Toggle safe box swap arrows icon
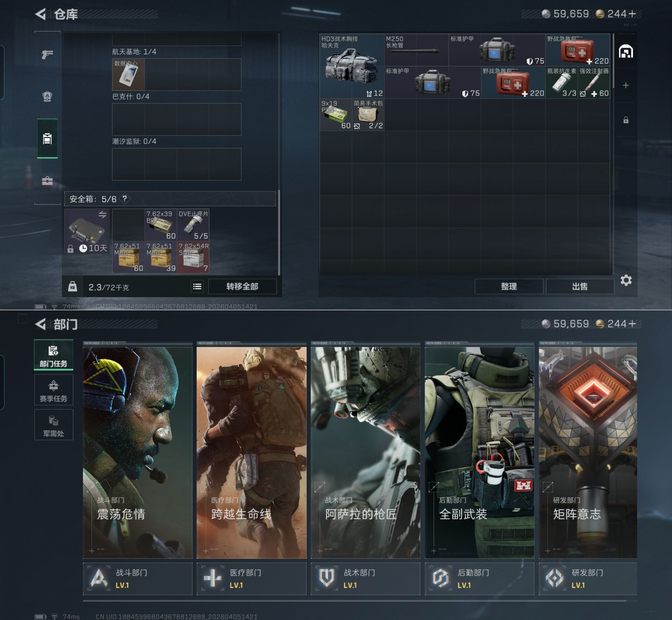 coord(102,214)
